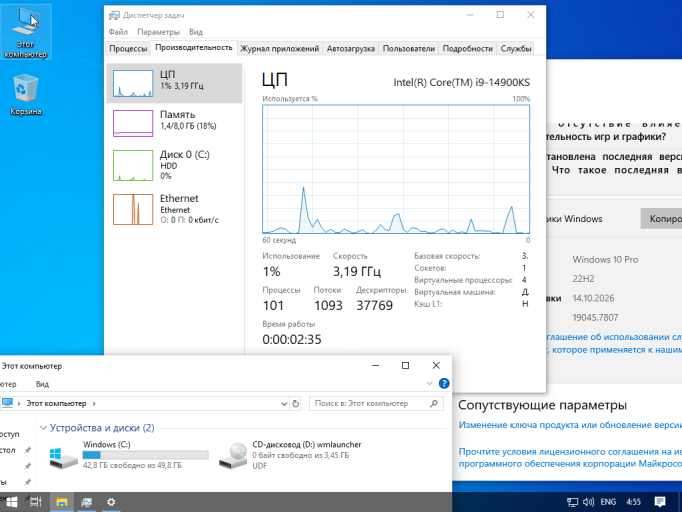Click the search magnifier icon in Explorer

(x=434, y=404)
